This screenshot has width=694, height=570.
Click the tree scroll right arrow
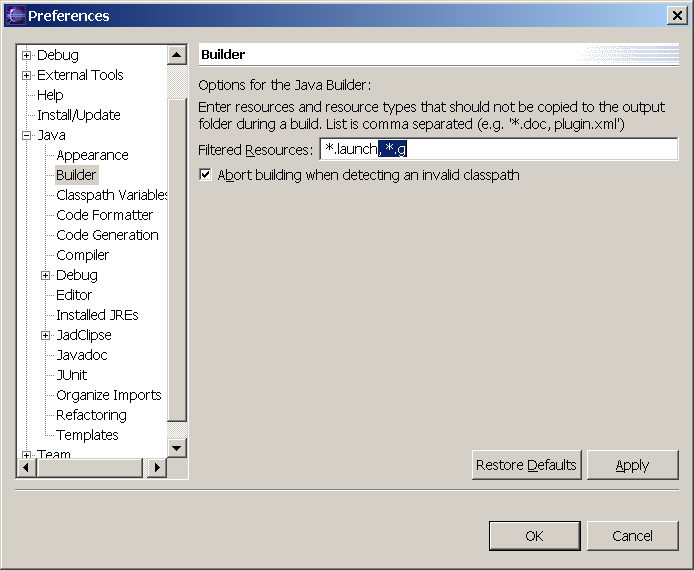[x=157, y=467]
